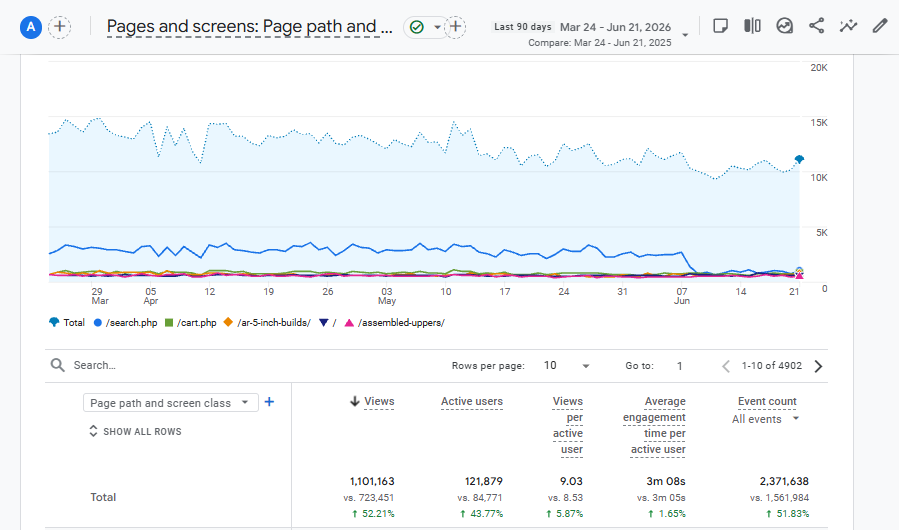
Task: Click total active users value 121,879
Action: coord(484,481)
